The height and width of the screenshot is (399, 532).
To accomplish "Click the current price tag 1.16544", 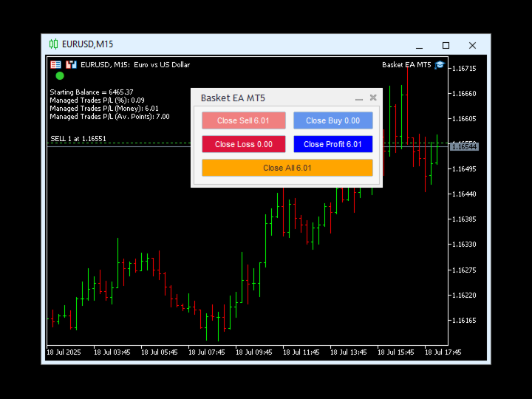I will pyautogui.click(x=464, y=146).
